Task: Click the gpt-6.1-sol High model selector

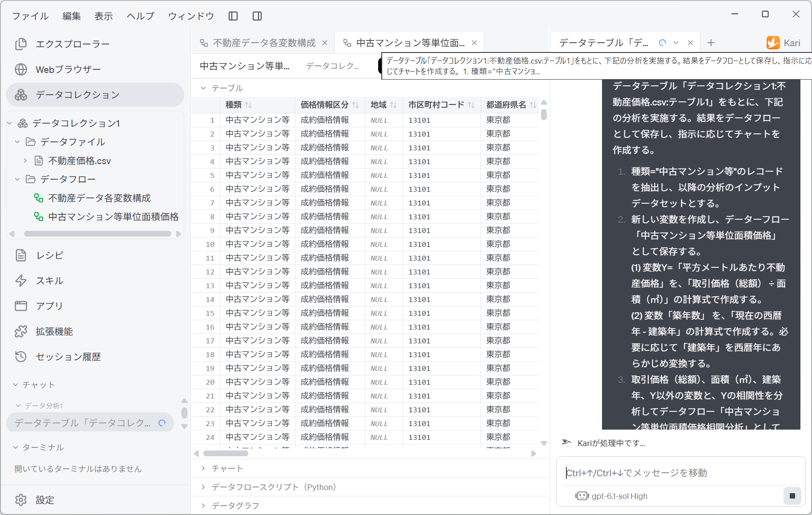Action: 612,496
